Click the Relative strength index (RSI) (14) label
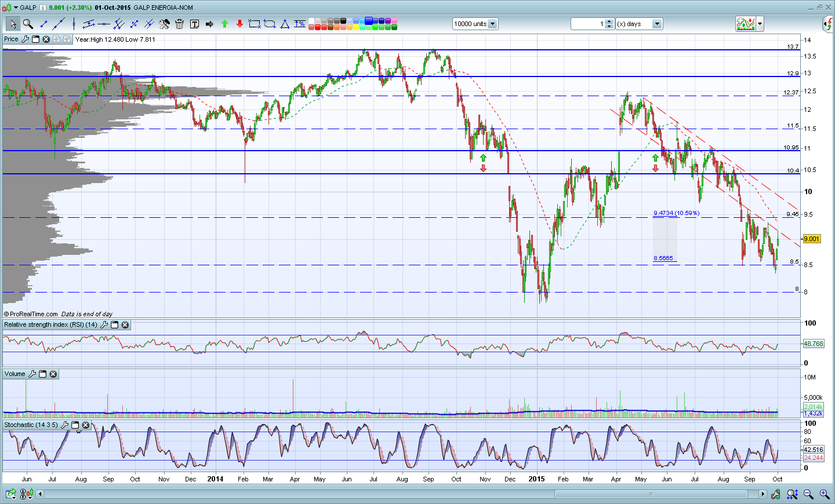This screenshot has height=504, width=835. (50, 325)
